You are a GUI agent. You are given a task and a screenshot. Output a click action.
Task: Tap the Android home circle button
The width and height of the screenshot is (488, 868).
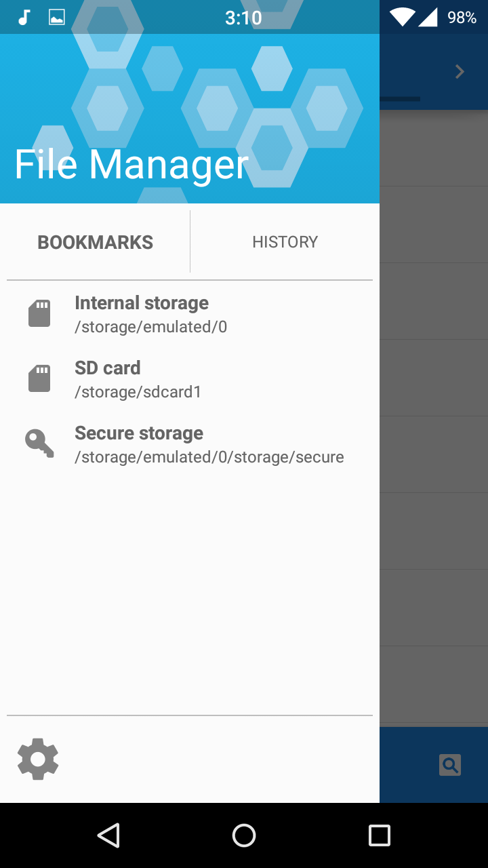click(x=244, y=835)
